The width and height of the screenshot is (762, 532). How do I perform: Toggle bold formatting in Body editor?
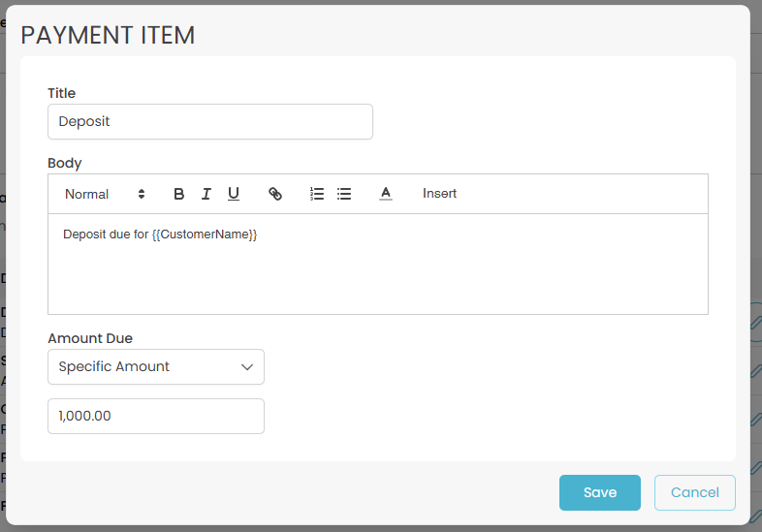pos(179,194)
